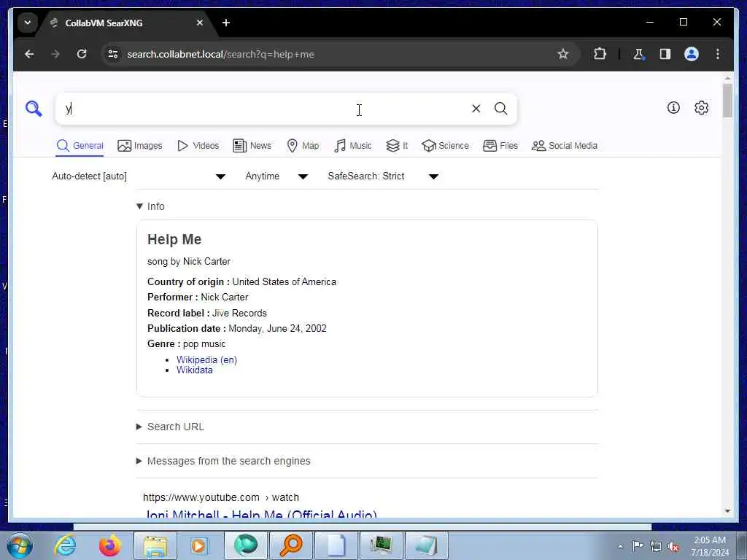Switch to the Map category
The width and height of the screenshot is (747, 560).
tap(303, 146)
